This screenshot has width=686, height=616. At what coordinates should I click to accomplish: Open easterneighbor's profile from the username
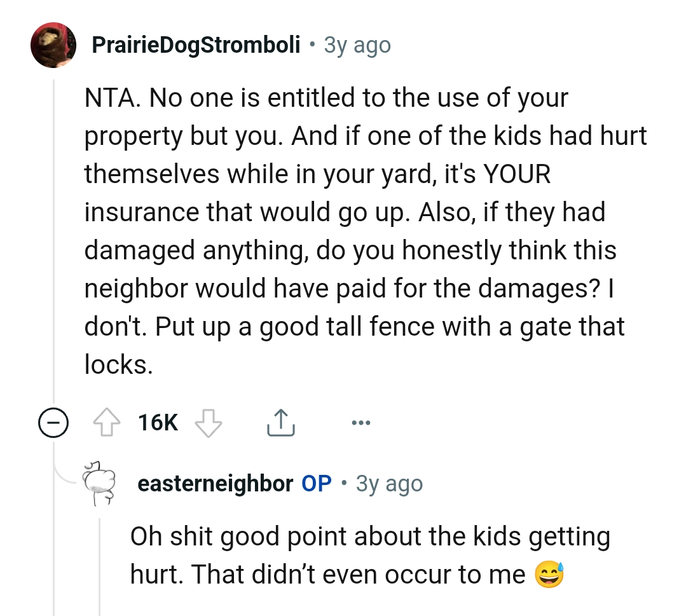tap(215, 483)
